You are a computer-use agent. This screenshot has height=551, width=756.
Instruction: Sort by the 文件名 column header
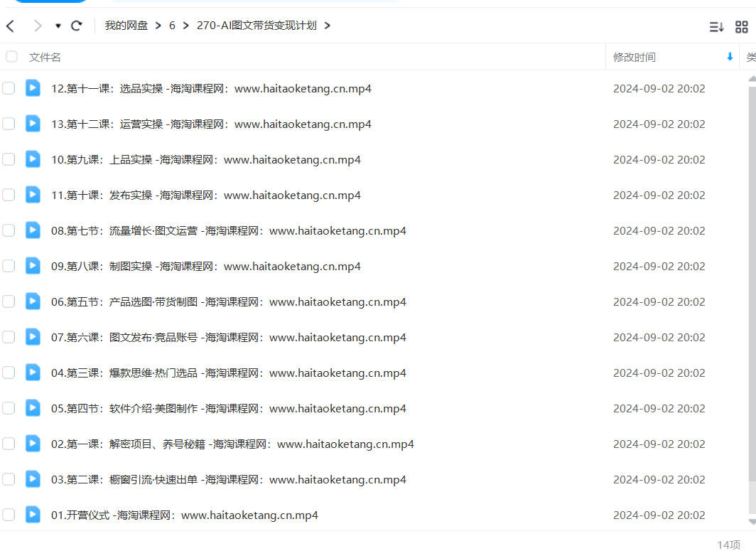pos(45,58)
